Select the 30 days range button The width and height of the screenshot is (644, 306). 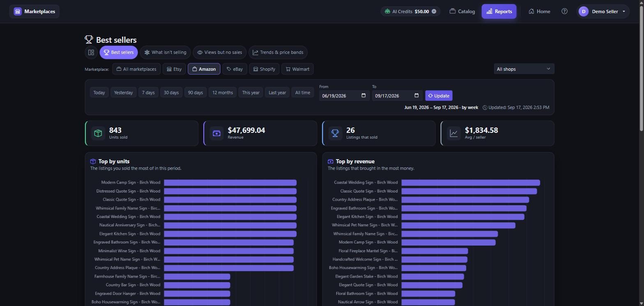(171, 93)
